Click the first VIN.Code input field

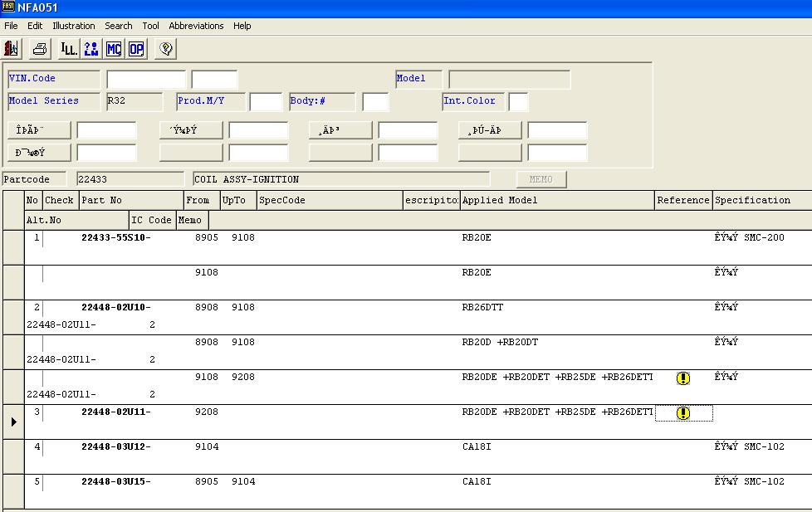coord(146,79)
